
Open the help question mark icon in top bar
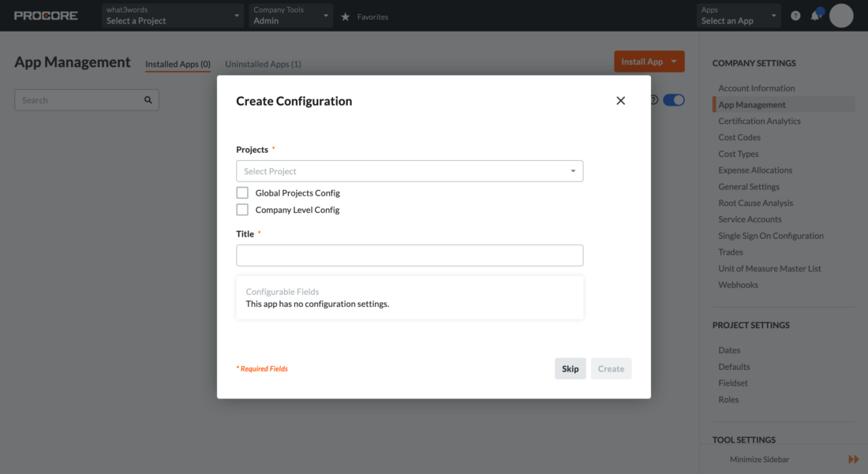pyautogui.click(x=795, y=16)
